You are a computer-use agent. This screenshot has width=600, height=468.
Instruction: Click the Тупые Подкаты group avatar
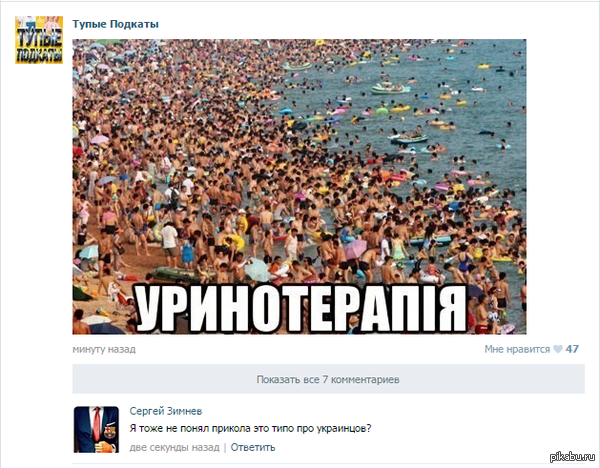coord(39,40)
